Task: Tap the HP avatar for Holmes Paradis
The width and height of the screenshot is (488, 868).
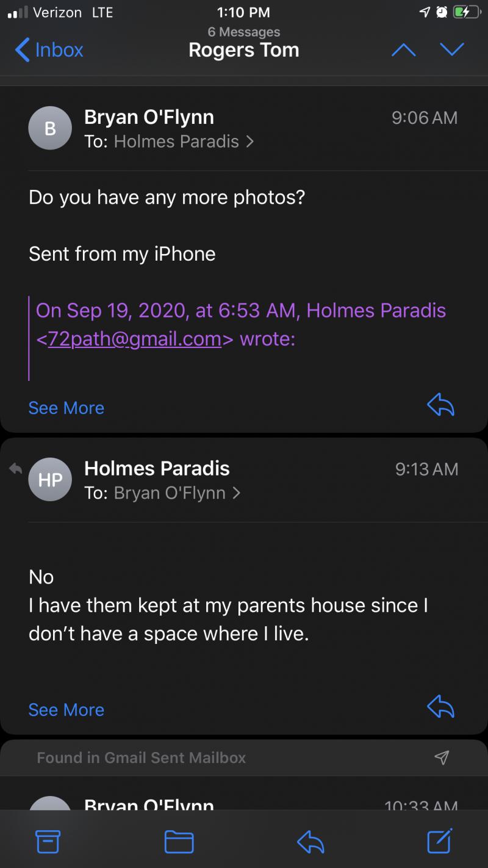Action: tap(50, 479)
